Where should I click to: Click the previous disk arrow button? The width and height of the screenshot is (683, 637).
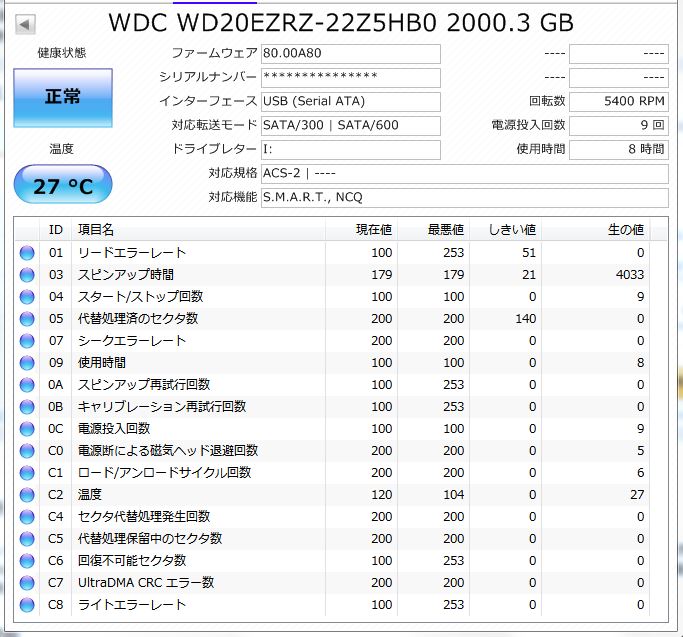coord(25,24)
